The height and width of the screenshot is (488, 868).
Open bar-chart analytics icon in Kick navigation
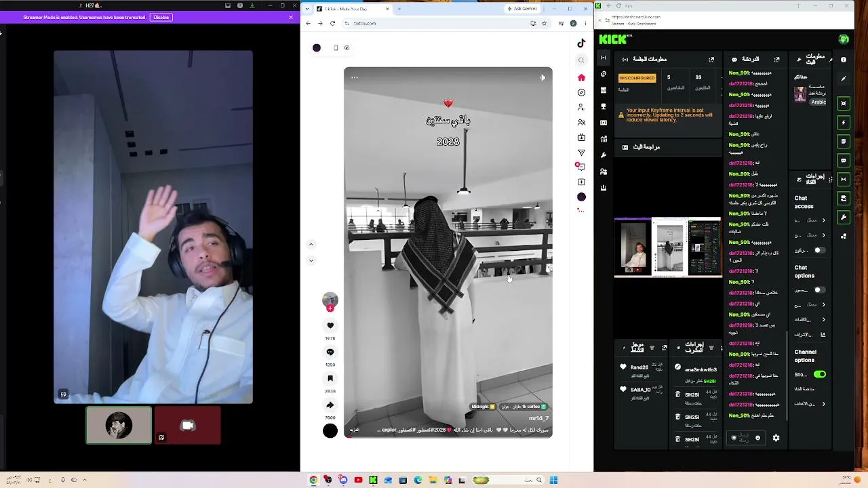604,139
